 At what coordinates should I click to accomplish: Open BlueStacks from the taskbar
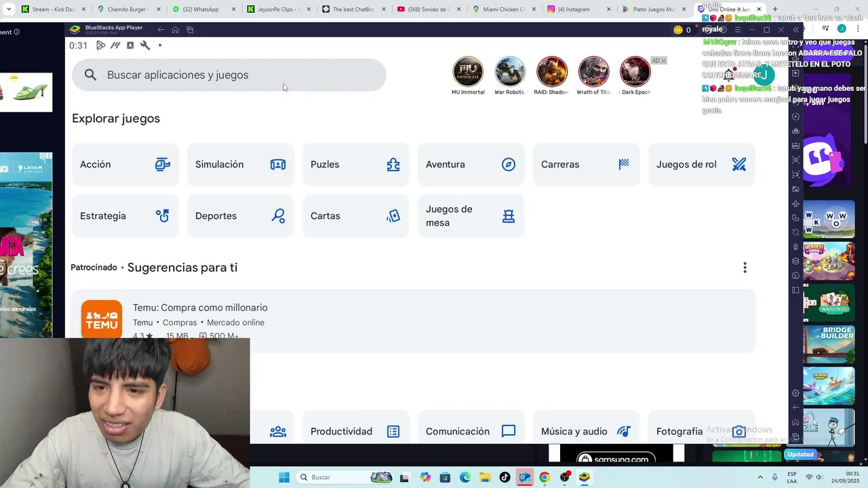pyautogui.click(x=584, y=477)
